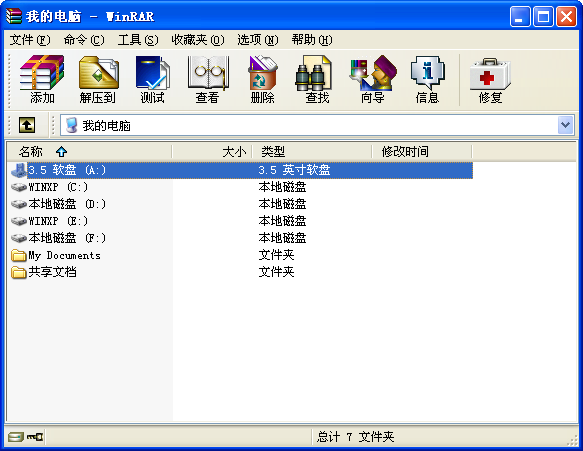Open the 查看 (View) toolbar icon

click(207, 73)
